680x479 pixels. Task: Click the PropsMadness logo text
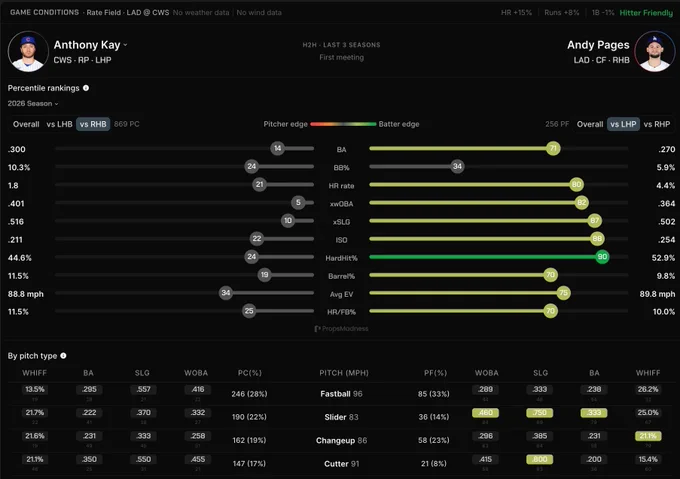tap(341, 329)
